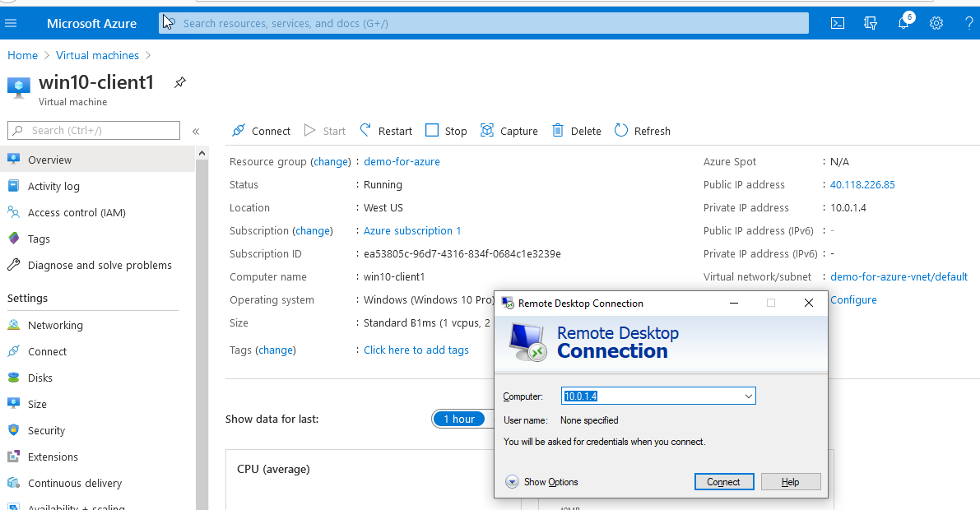This screenshot has width=980, height=510.
Task: Open the help question mark icon
Action: click(968, 24)
